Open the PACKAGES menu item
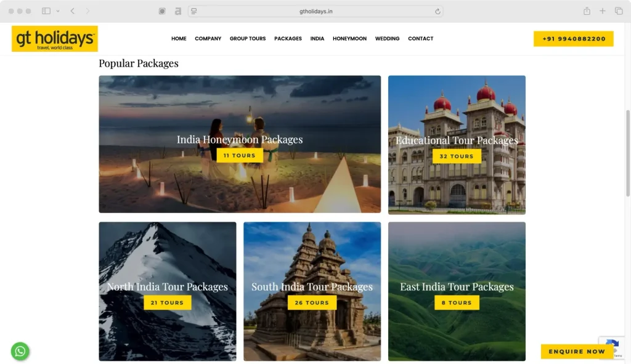Viewport: 631px width, 364px height. pos(288,39)
